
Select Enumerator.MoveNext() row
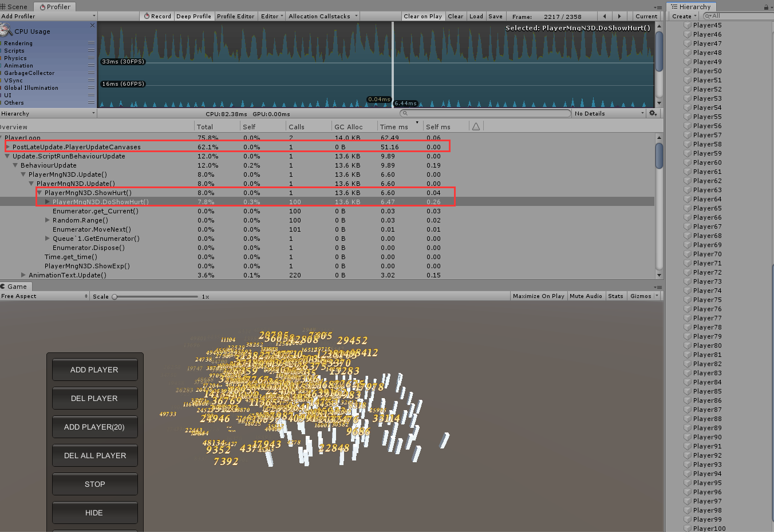click(327, 229)
